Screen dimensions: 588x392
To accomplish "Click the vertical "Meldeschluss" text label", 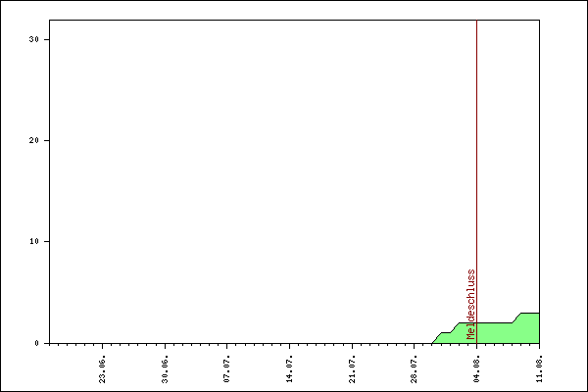I will click(470, 304).
